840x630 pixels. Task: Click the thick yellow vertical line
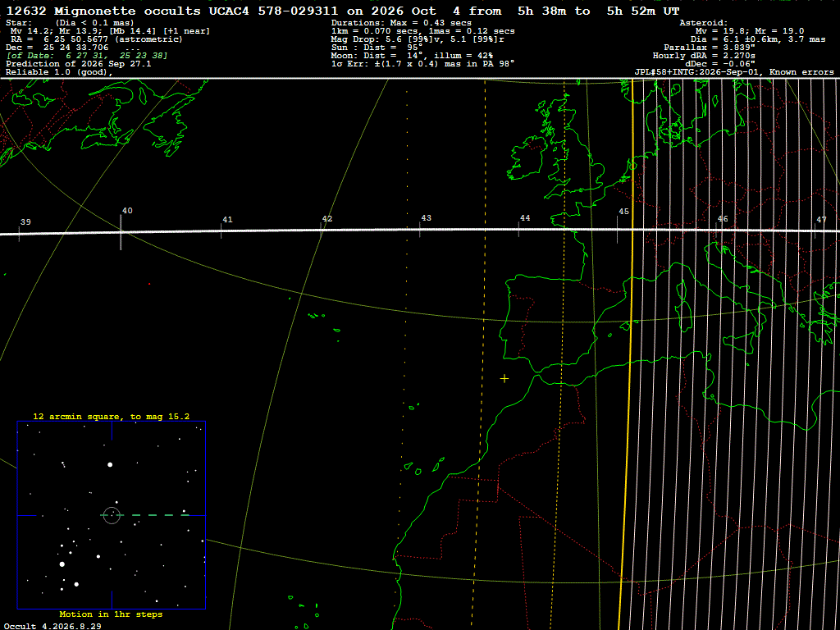point(628,354)
